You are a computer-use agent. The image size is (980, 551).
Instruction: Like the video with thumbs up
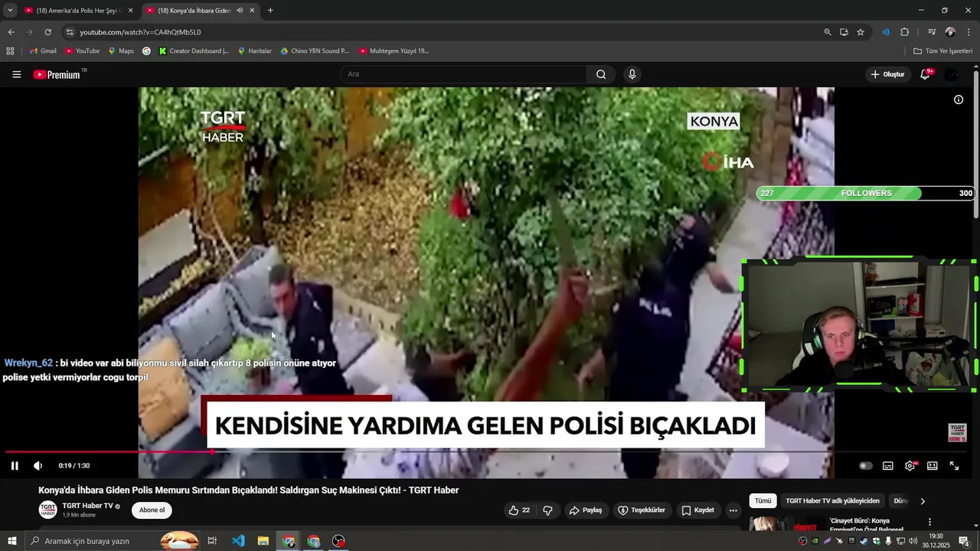519,510
